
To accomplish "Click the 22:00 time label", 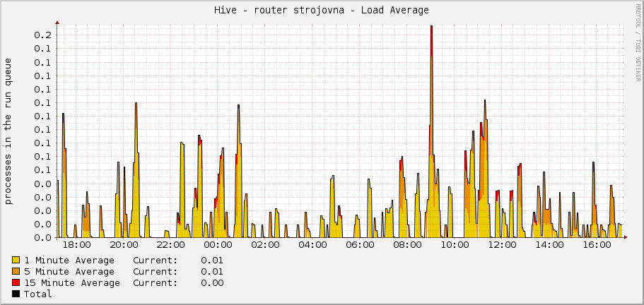I will 170,245.
